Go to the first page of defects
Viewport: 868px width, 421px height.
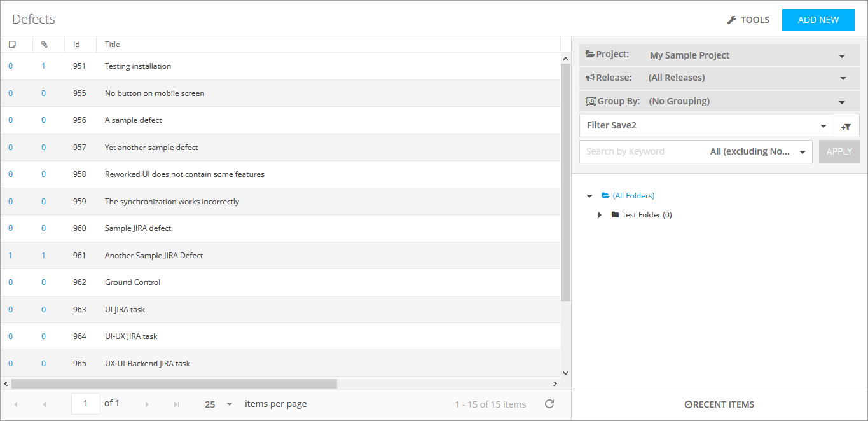(15, 404)
